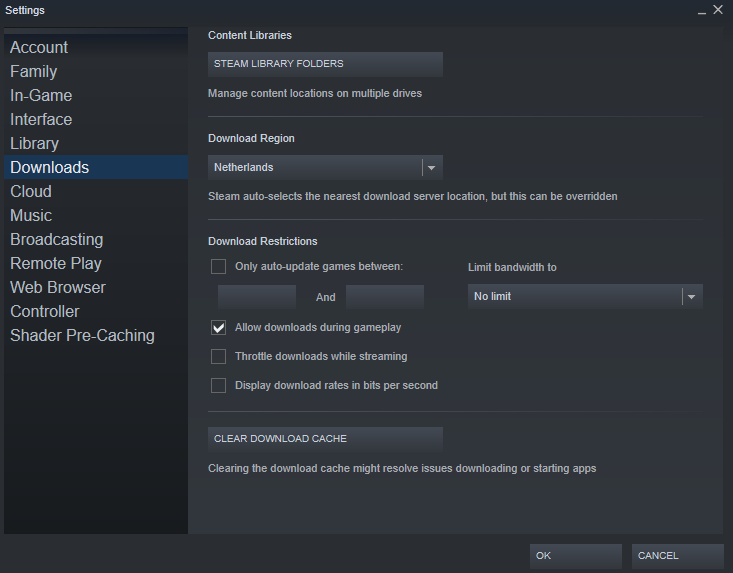Select the Downloads category

(x=96, y=167)
